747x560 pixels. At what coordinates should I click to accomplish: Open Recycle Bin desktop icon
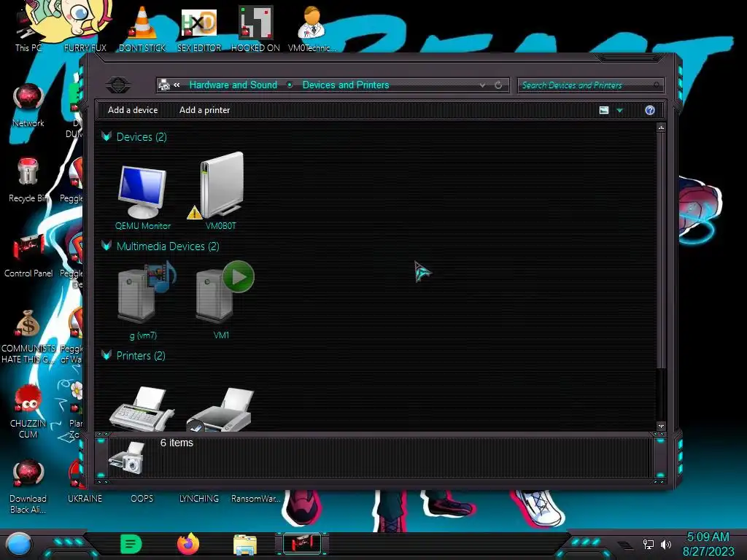click(x=28, y=180)
